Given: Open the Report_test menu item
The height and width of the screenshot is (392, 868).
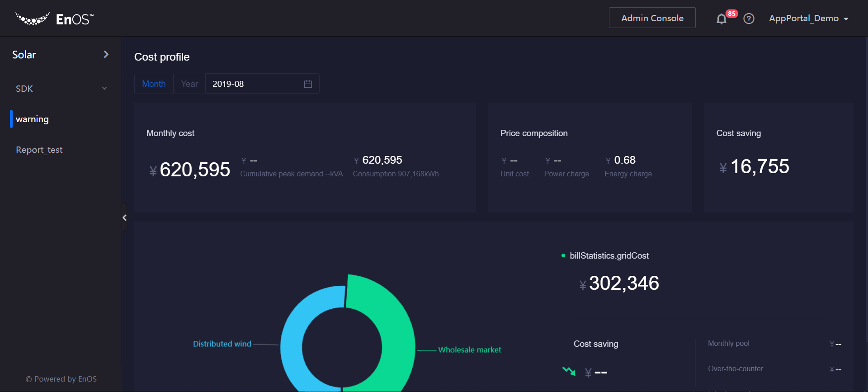Looking at the screenshot, I should [39, 150].
